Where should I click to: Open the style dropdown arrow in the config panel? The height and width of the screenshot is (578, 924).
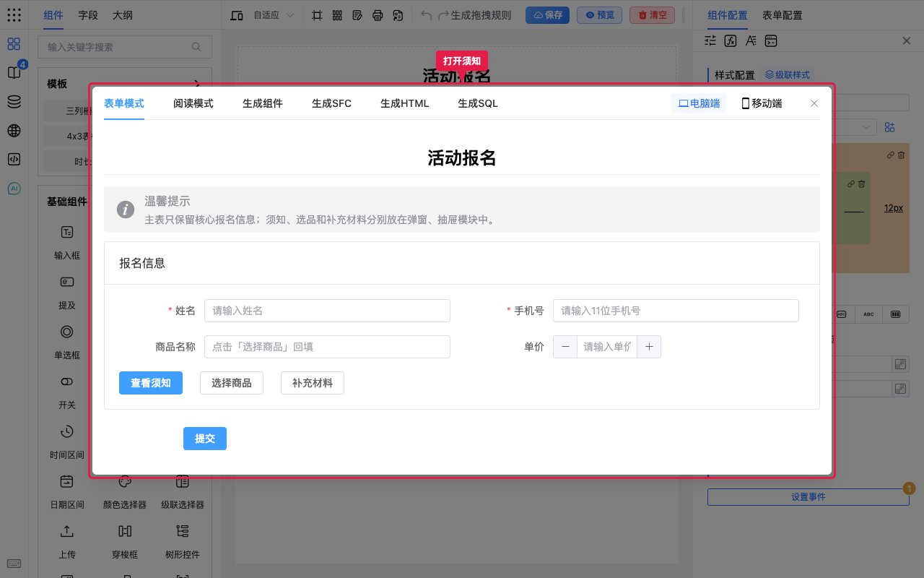[867, 127]
